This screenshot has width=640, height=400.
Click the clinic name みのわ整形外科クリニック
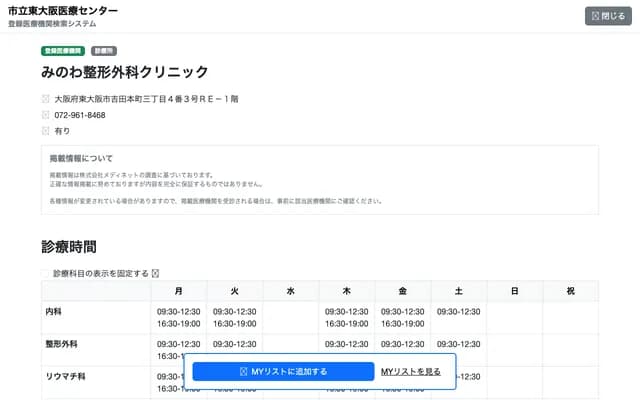click(125, 72)
